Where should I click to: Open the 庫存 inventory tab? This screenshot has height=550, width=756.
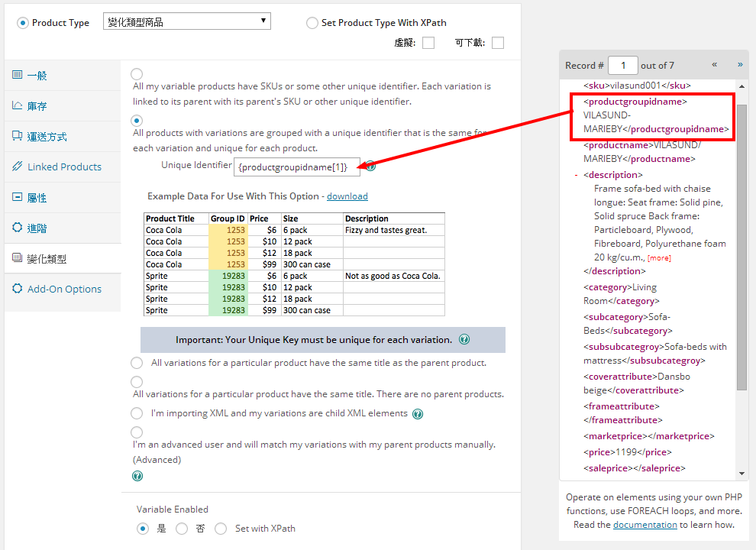[37, 106]
